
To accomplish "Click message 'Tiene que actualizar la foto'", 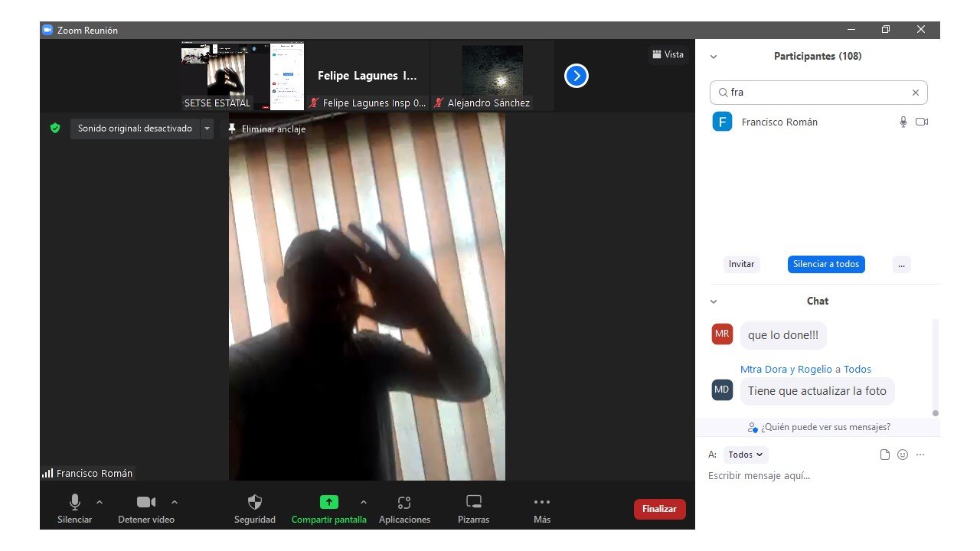I will (817, 391).
